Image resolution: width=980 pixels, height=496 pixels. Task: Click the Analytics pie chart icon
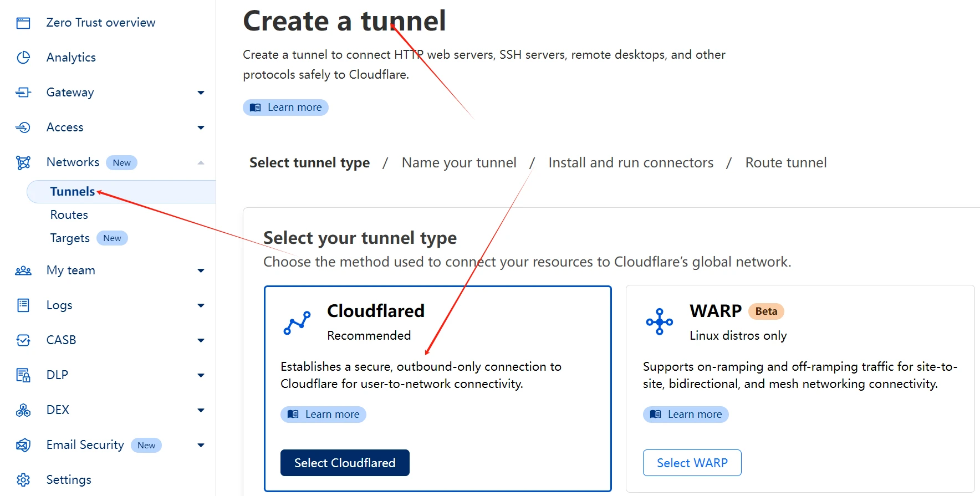pyautogui.click(x=23, y=58)
